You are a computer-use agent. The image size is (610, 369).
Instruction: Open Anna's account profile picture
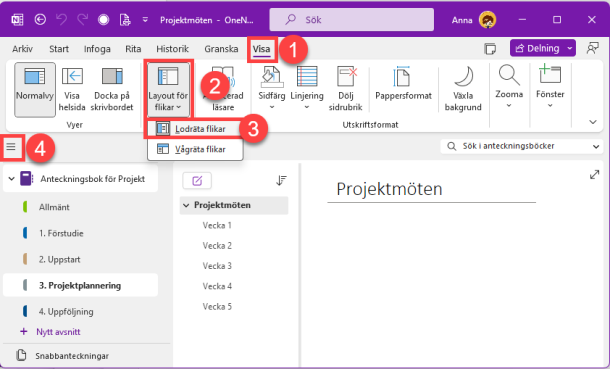[x=487, y=20]
